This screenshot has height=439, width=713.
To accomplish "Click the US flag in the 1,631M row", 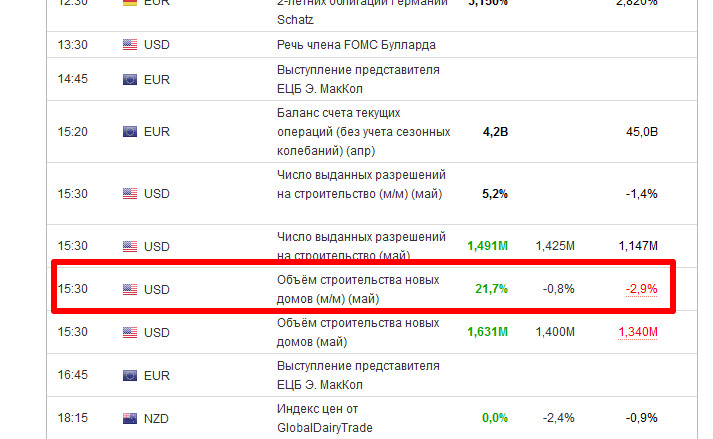I will pos(130,331).
